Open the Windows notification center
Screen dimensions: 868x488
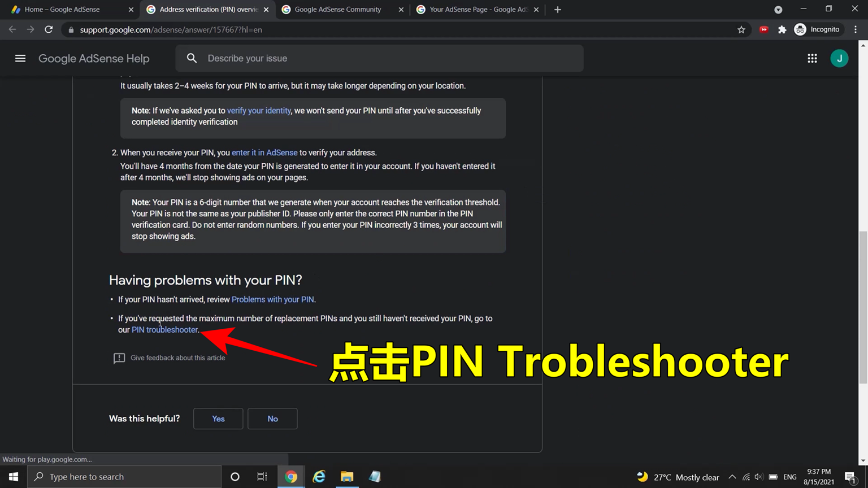[850, 477]
